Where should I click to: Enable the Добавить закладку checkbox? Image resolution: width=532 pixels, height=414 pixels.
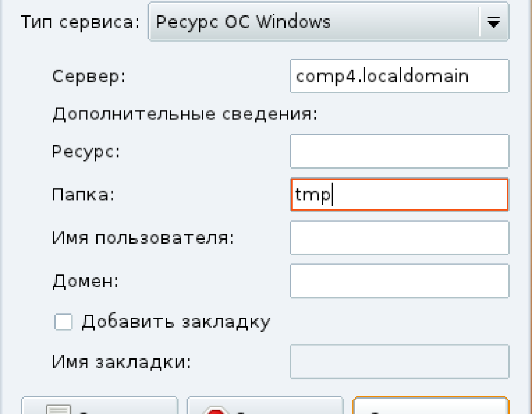coord(63,322)
